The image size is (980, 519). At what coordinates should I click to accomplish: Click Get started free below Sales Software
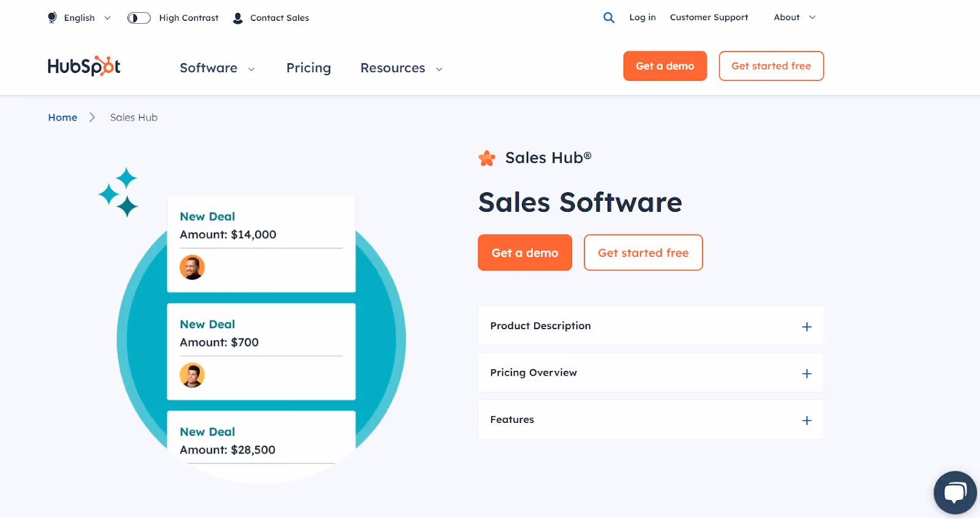643,253
